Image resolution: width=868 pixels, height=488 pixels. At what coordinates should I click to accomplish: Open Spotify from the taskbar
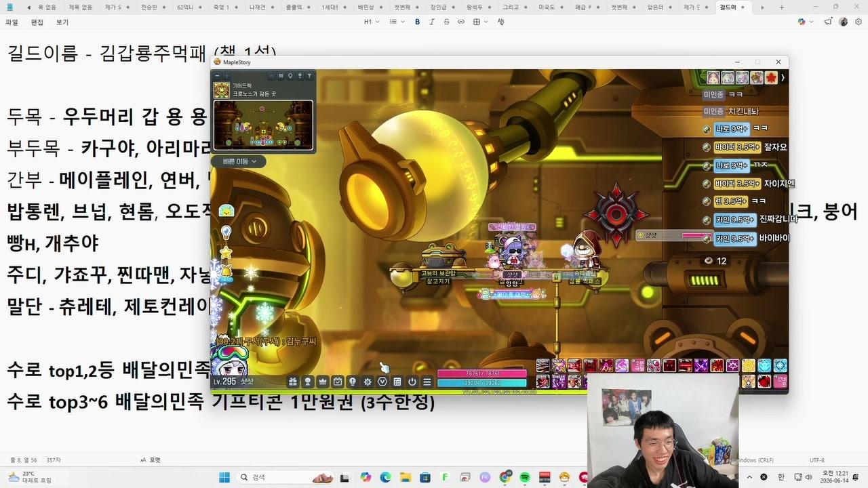524,477
